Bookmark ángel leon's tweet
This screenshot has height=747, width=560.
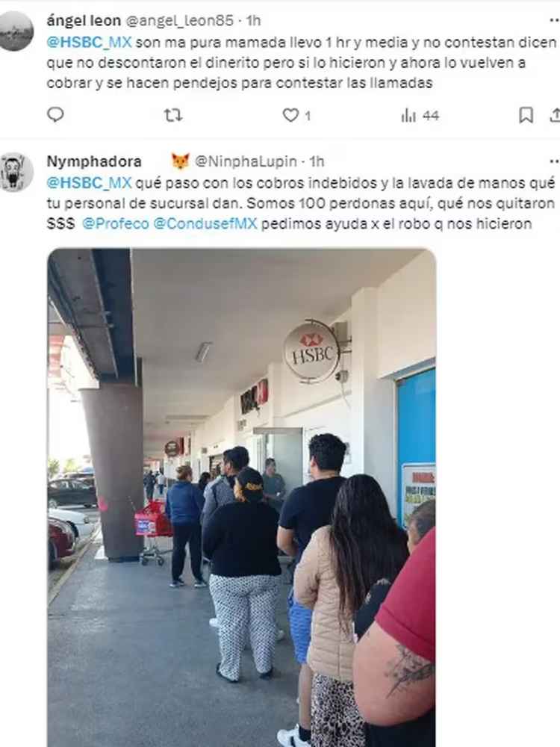(x=526, y=115)
